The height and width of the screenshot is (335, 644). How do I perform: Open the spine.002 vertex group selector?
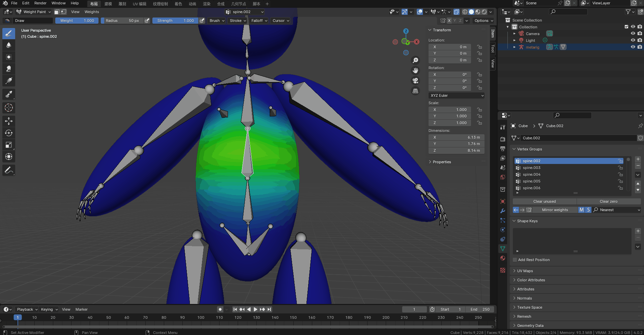pos(245,12)
